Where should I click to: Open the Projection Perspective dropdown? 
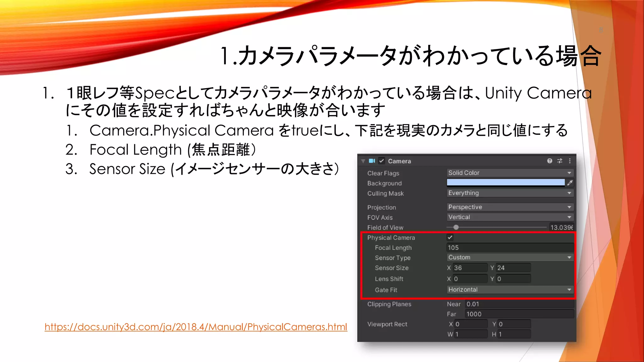point(510,207)
